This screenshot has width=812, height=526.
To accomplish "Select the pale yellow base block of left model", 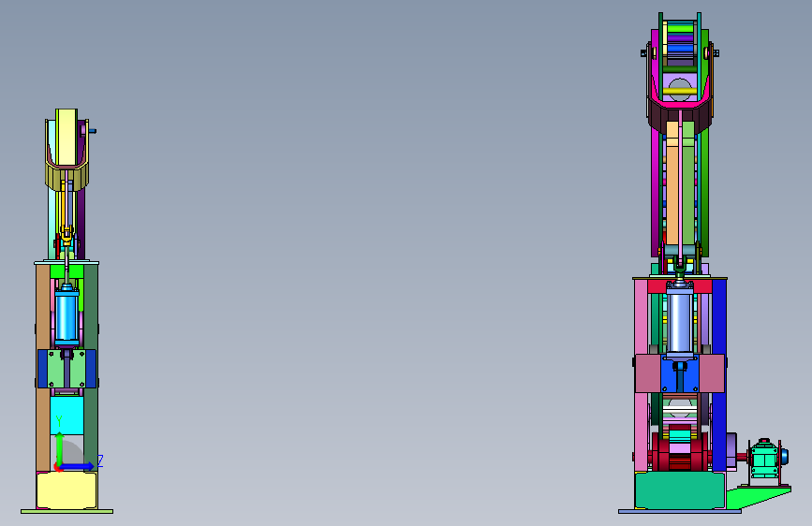I will [66, 490].
